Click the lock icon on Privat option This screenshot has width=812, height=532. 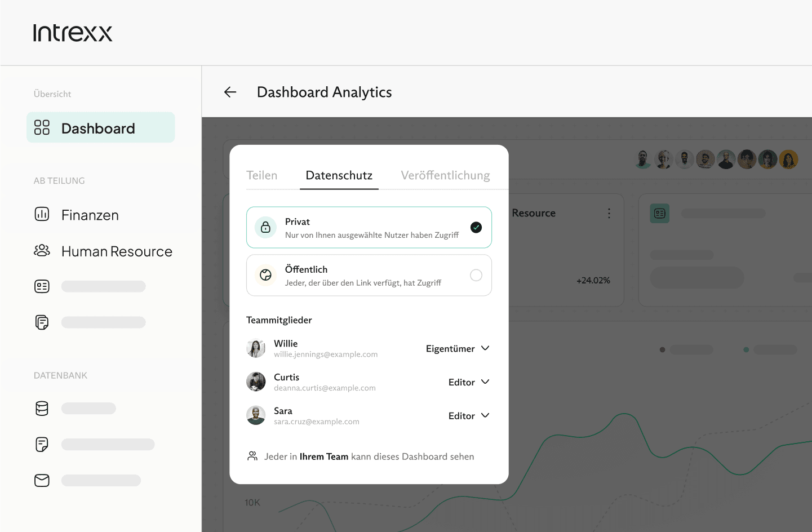point(265,227)
